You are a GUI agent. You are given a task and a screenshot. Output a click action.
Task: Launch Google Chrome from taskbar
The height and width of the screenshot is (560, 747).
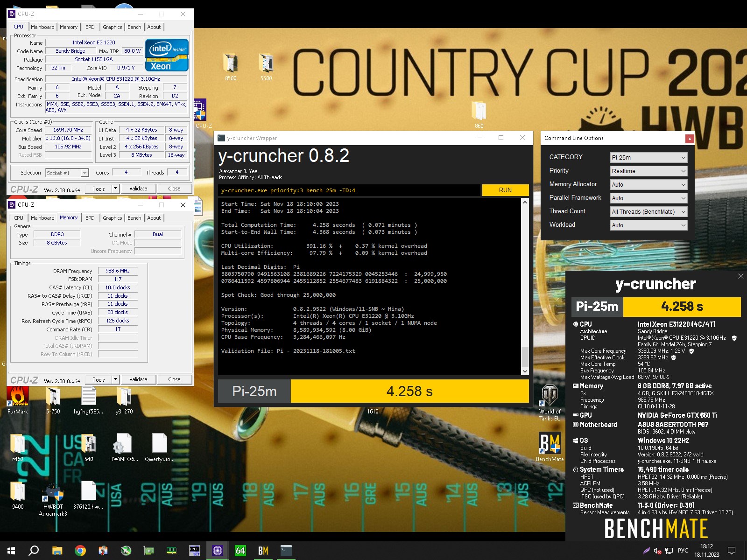(80, 551)
